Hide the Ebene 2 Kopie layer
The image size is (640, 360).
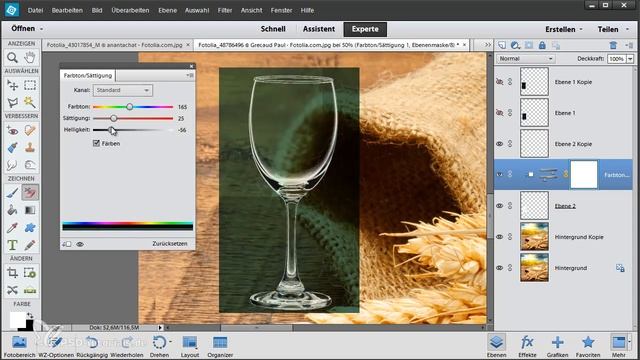coord(500,144)
